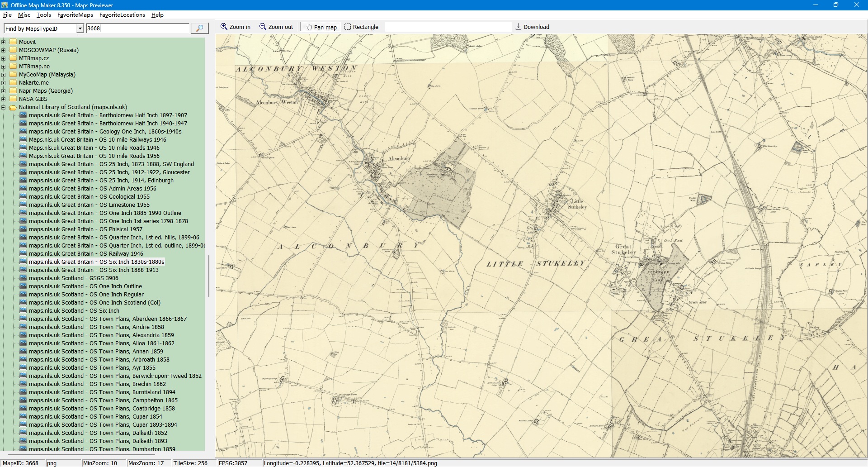Viewport: 868px width, 467px height.
Task: Open the FavoriteMaps menu
Action: pyautogui.click(x=75, y=15)
